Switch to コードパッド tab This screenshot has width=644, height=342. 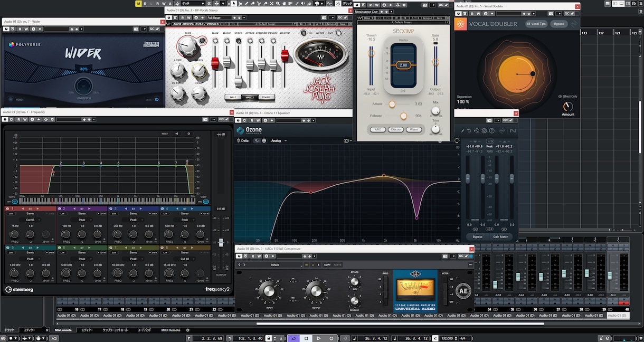tap(145, 330)
